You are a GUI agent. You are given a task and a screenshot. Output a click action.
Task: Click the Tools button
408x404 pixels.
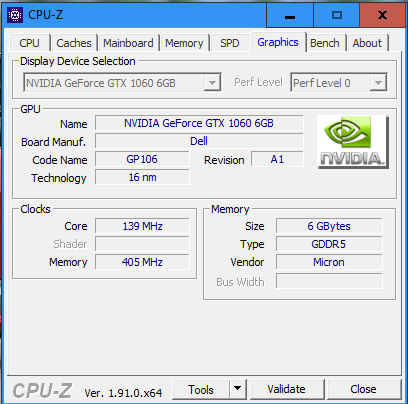coord(201,389)
